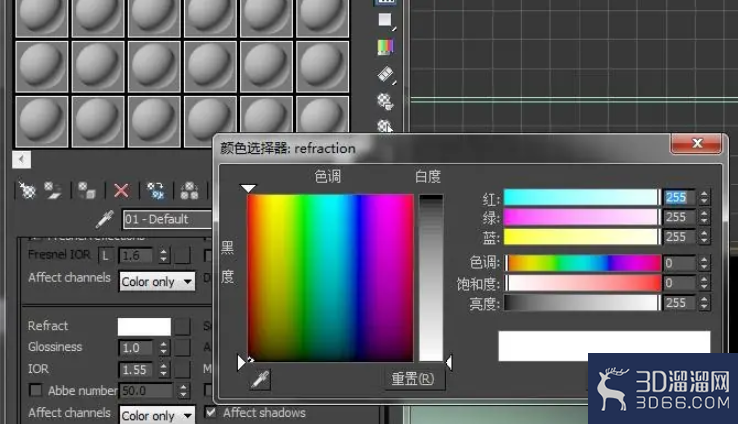Click the Refract white color swatch
This screenshot has width=738, height=424.
pos(144,327)
